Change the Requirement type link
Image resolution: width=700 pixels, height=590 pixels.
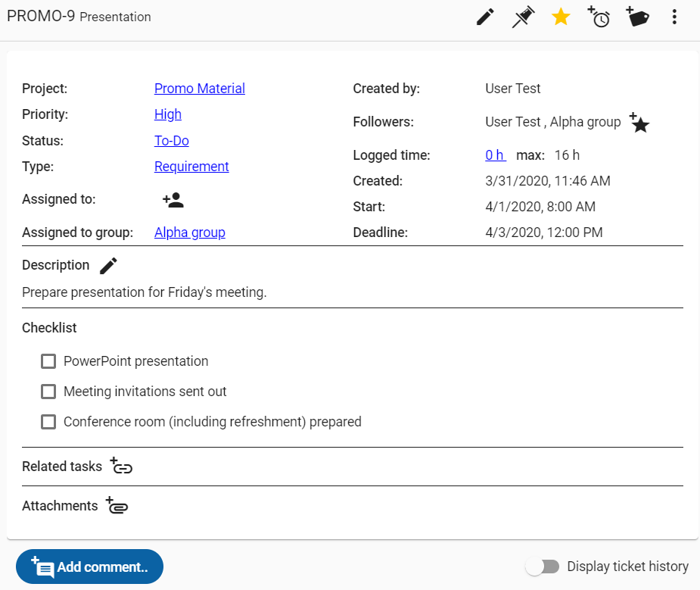191,167
